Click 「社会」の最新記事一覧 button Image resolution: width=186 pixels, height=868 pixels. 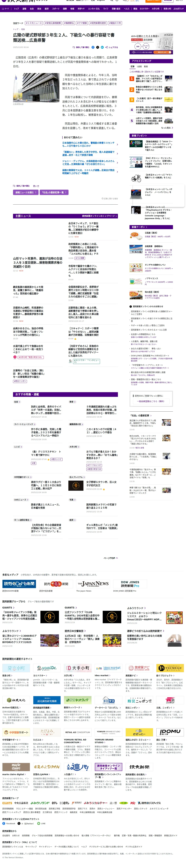(x=54, y=192)
